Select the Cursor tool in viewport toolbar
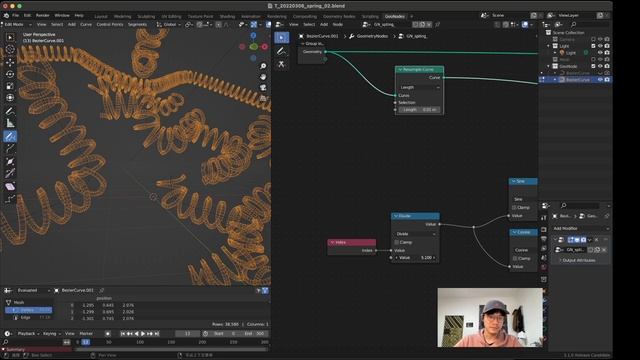 pos(10,49)
